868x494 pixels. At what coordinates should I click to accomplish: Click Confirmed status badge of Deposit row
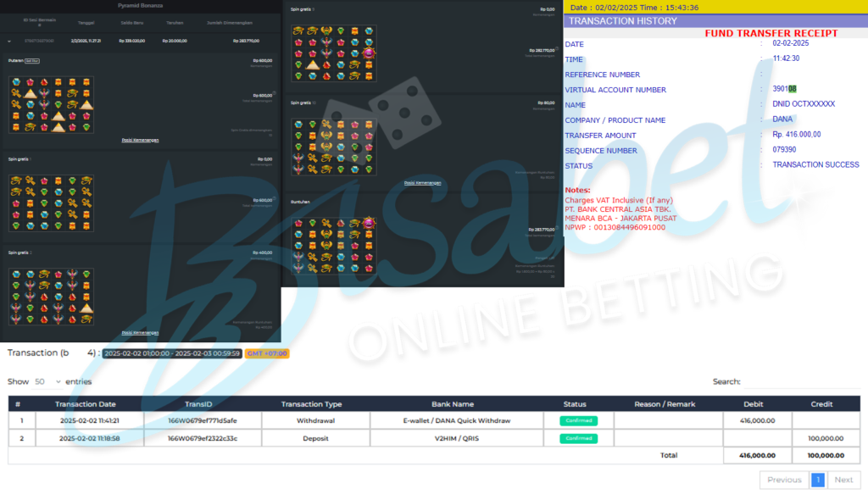[578, 438]
